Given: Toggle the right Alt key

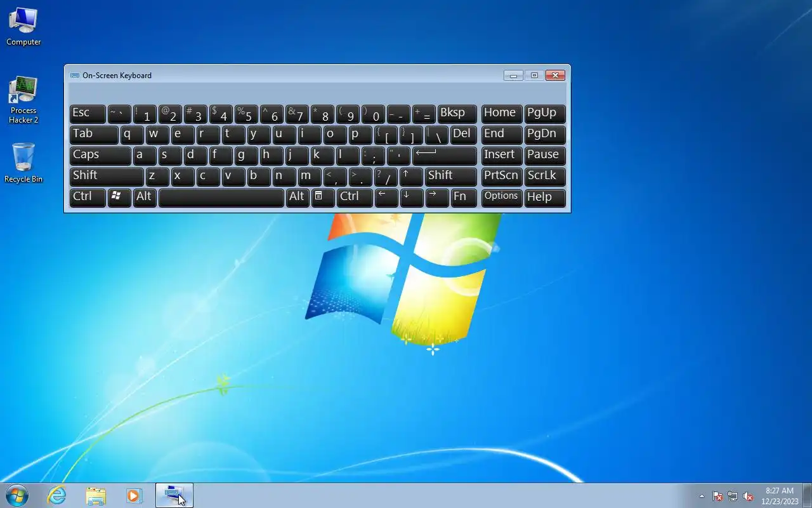Looking at the screenshot, I should point(298,197).
